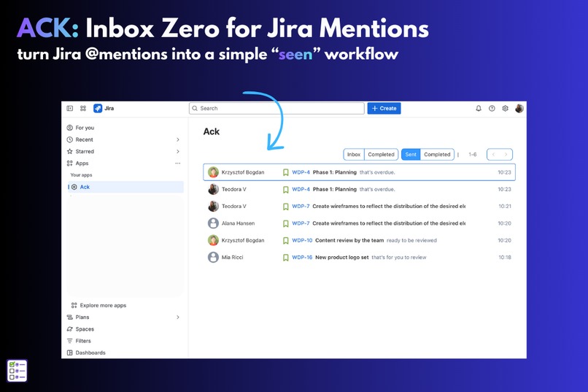
Task: Open the WDP-16 issue link
Action: (302, 258)
